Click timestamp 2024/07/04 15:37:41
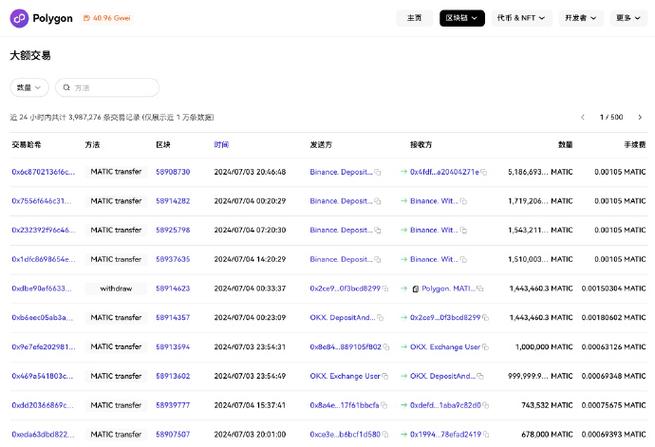655x447 pixels. pos(250,405)
